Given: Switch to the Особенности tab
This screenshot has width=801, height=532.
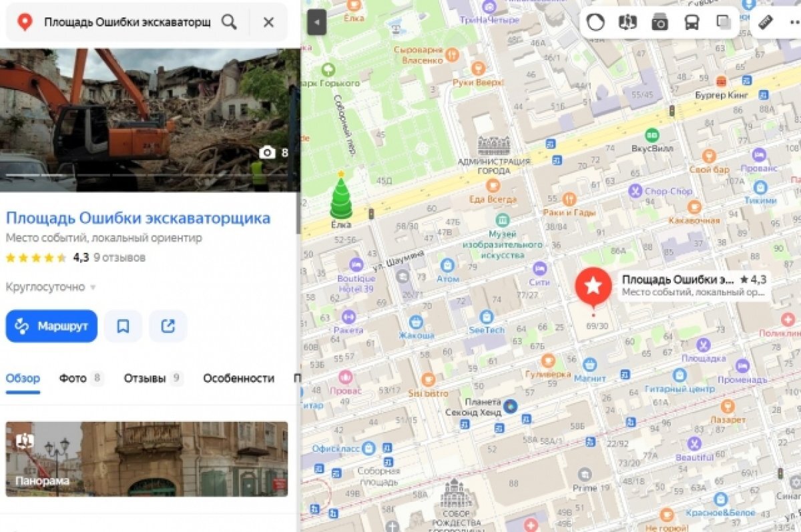Looking at the screenshot, I should [238, 378].
